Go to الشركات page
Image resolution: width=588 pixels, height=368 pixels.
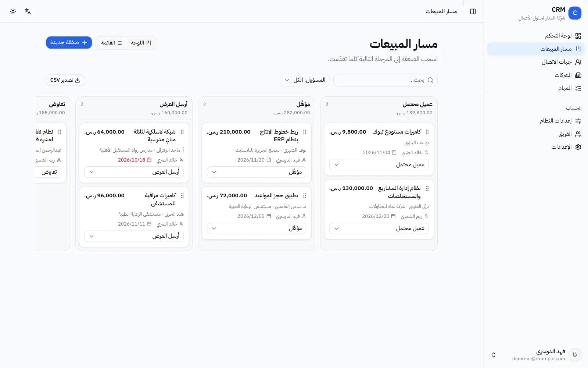pos(536,75)
